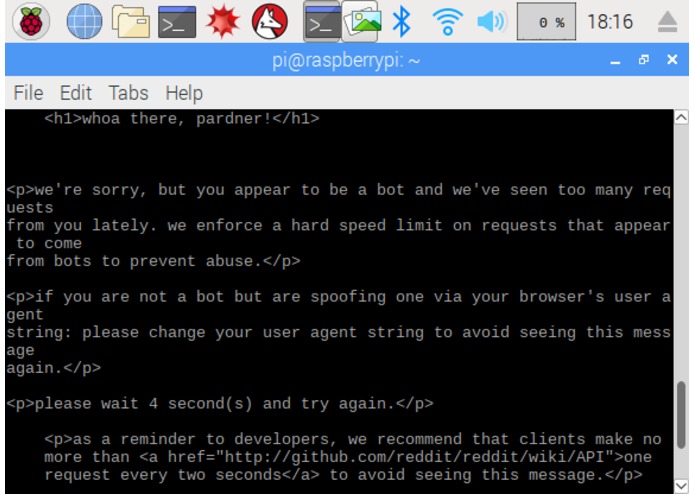This screenshot has height=494, width=695.
Task: Open the Mathematica red star icon
Action: coord(223,21)
